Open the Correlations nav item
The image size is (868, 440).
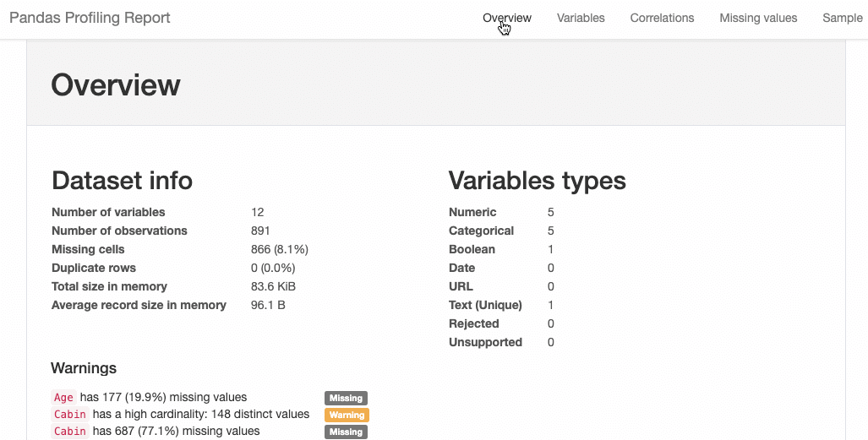click(662, 18)
